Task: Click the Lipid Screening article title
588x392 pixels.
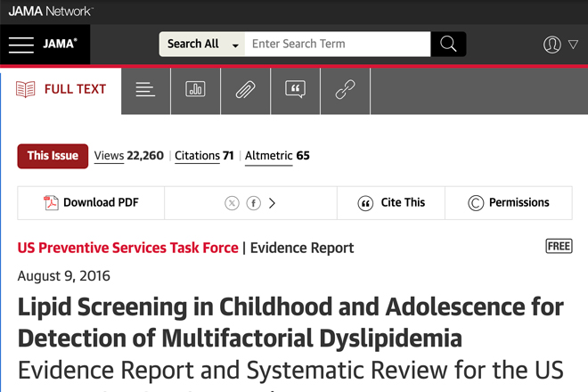Action: 290,323
